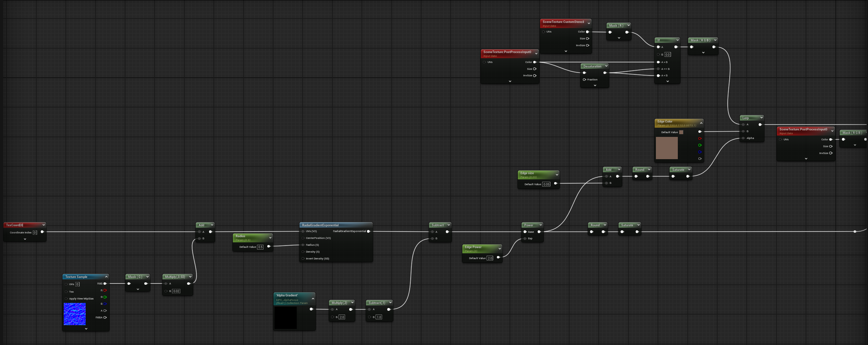
Task: Click the Invert Density (SB) input pin
Action: pos(303,258)
